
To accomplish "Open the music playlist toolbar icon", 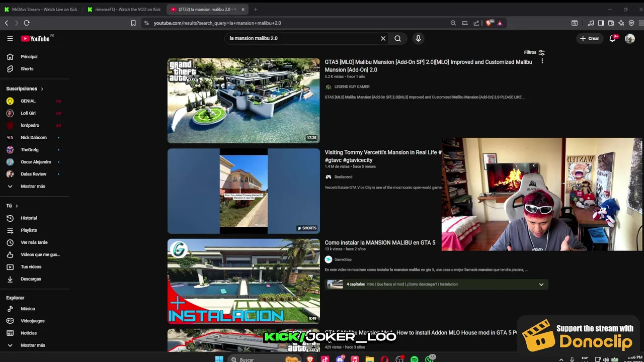I will click(591, 23).
